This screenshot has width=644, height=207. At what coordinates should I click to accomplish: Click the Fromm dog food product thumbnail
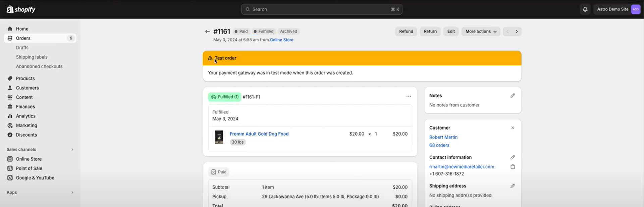pyautogui.click(x=219, y=137)
